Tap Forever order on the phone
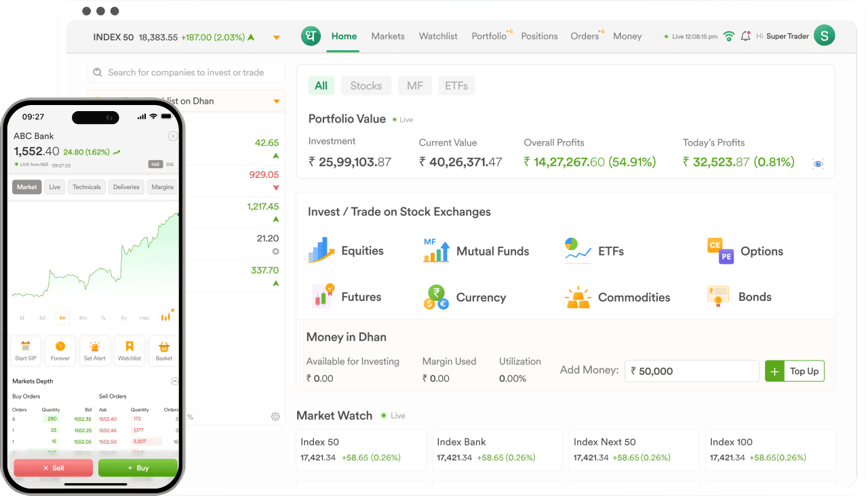This screenshot has height=496, width=868. tap(60, 350)
